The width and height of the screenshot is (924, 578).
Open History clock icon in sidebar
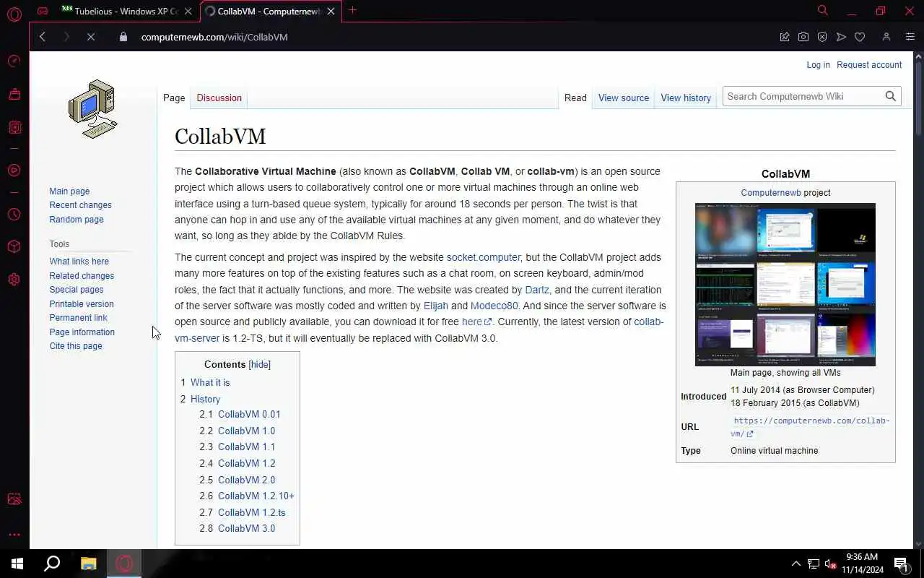click(x=14, y=215)
